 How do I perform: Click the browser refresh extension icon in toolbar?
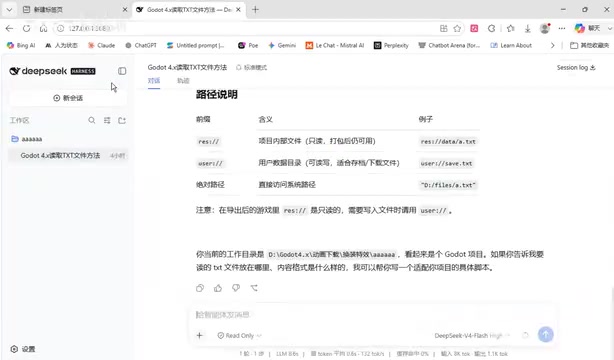click(x=491, y=28)
